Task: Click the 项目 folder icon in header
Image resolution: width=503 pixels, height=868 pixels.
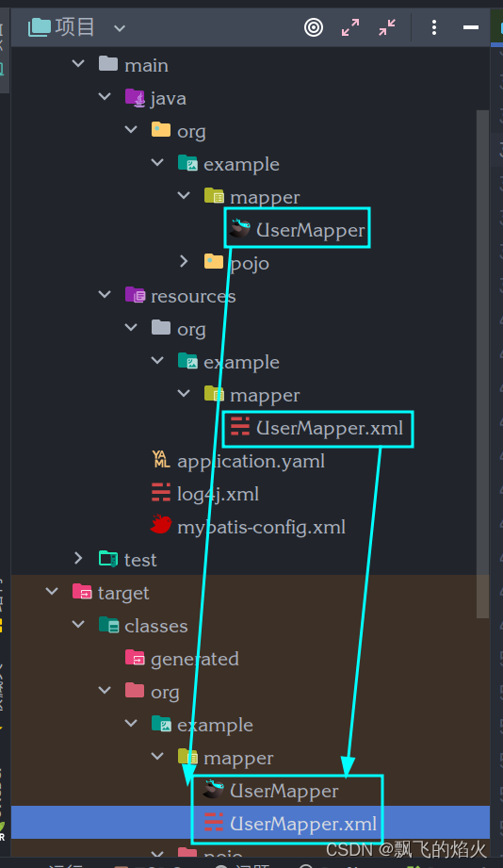Action: [40, 26]
